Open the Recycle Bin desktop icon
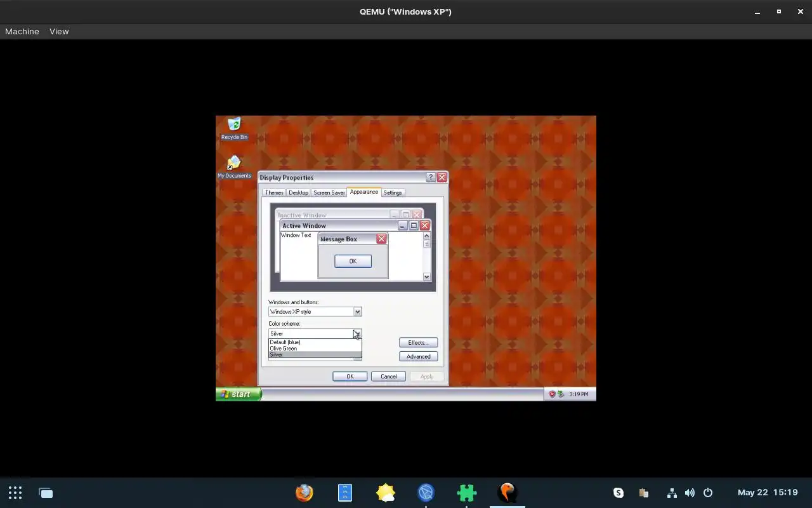Screen dimensions: 812x508 (234, 128)
